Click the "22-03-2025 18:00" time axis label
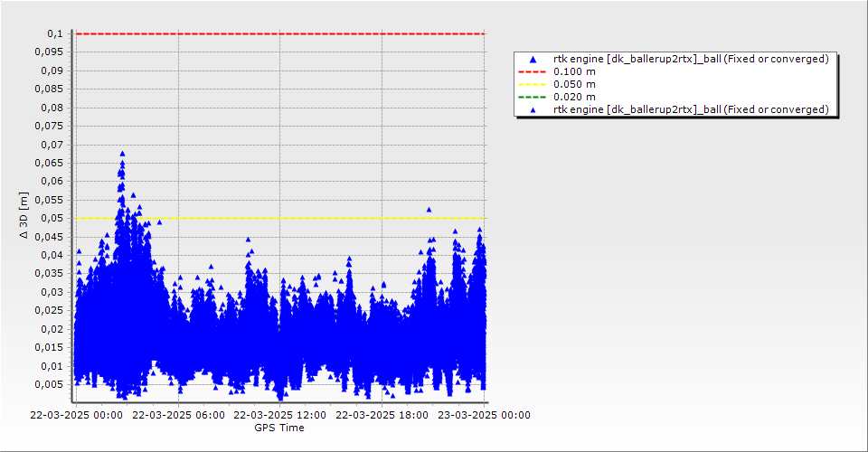The image size is (868, 452). (x=382, y=415)
